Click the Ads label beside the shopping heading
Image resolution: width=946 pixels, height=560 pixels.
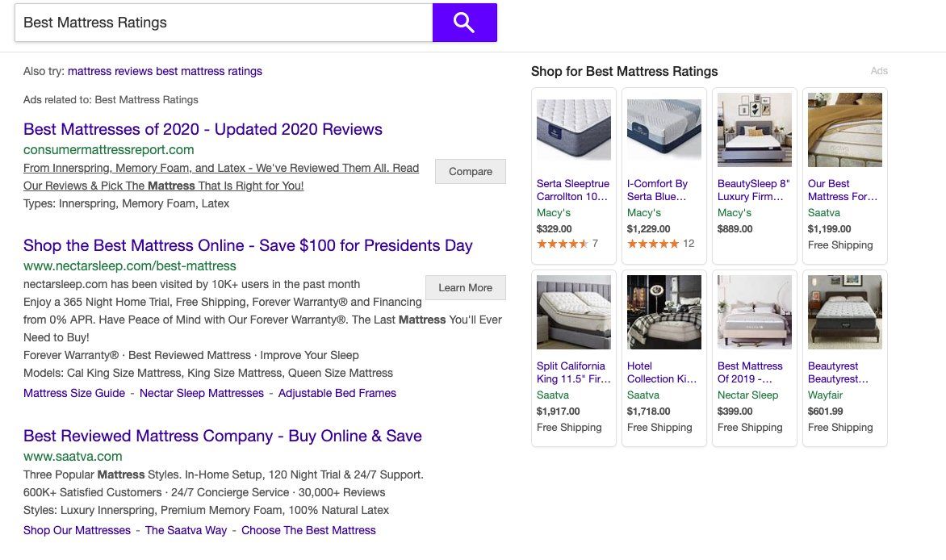tap(879, 71)
